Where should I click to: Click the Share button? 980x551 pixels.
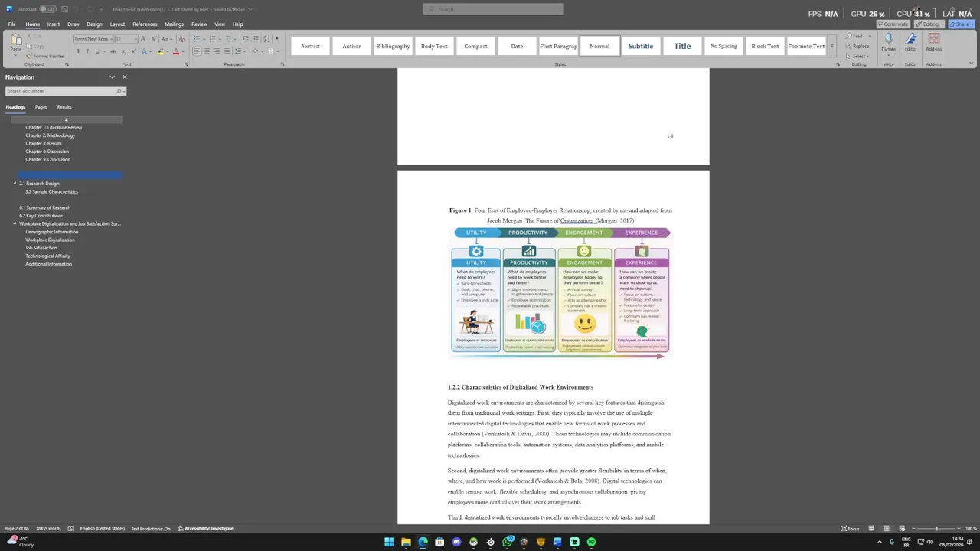click(961, 24)
